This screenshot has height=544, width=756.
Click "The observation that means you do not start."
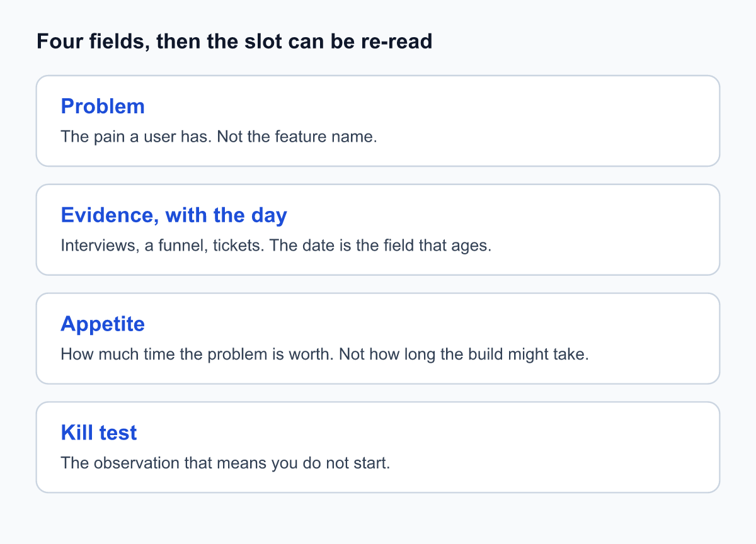pos(226,463)
